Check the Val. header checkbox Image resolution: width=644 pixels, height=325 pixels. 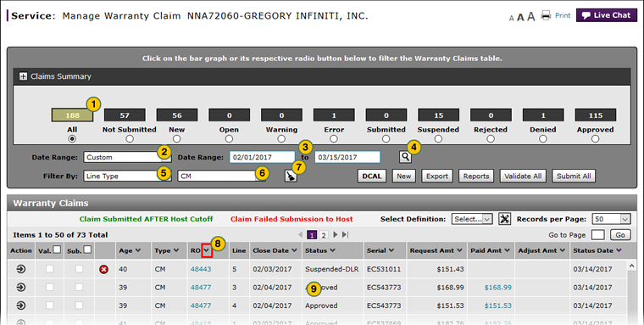pos(58,249)
